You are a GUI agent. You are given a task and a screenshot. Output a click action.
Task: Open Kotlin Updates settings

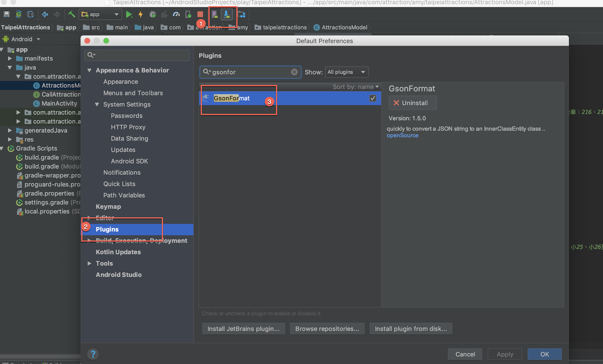click(x=118, y=252)
